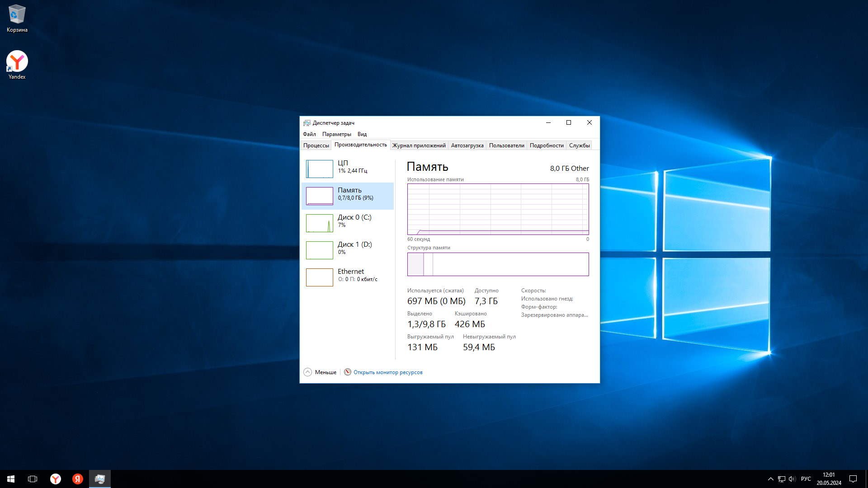This screenshot has width=868, height=488.
Task: Click the РУС language indicator
Action: (806, 479)
